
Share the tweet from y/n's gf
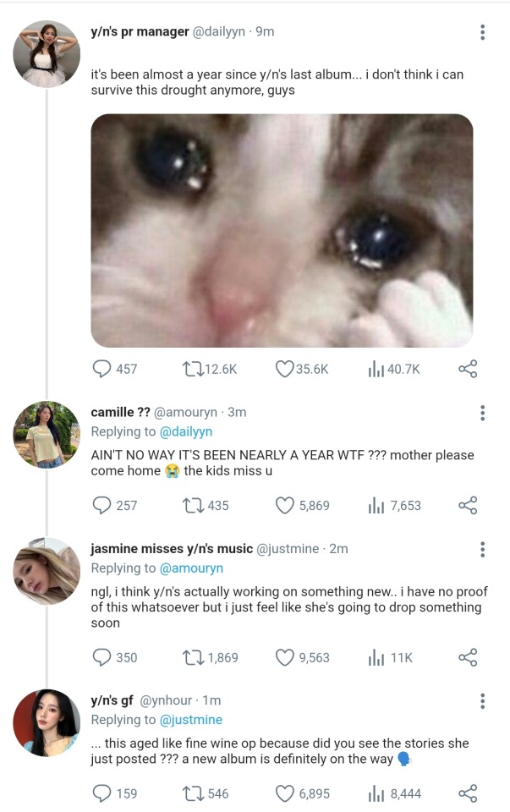pos(468,793)
